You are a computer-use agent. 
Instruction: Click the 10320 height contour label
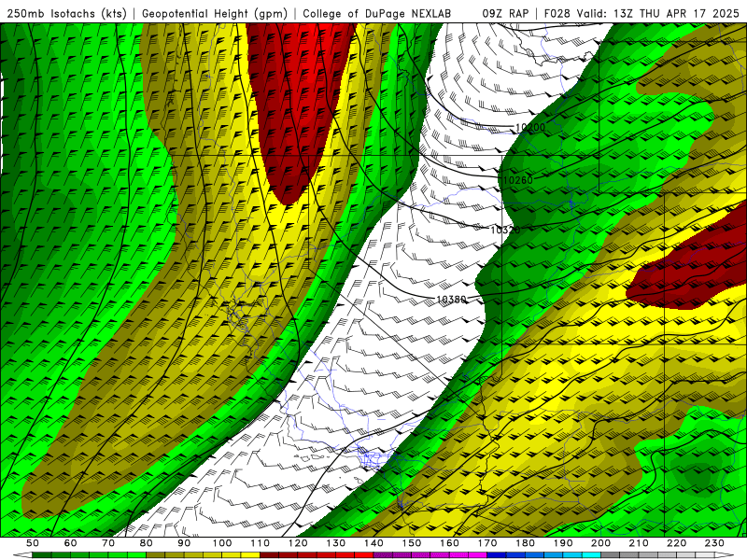pyautogui.click(x=505, y=230)
